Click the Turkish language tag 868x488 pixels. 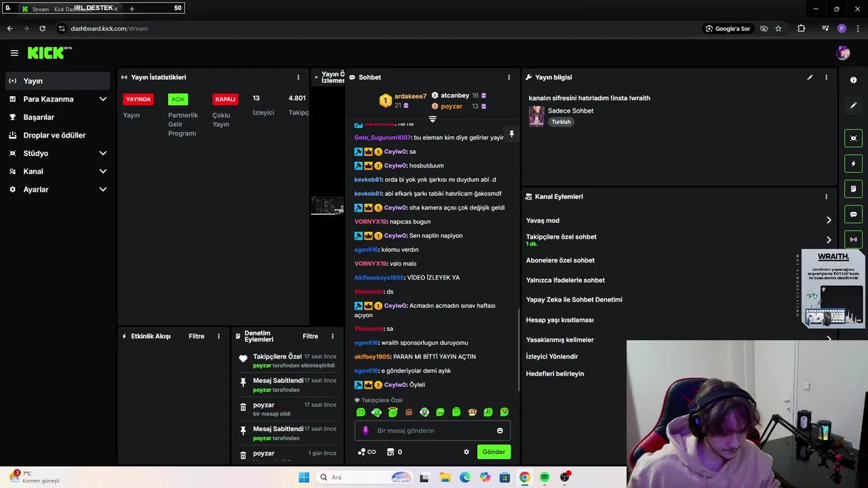(561, 122)
